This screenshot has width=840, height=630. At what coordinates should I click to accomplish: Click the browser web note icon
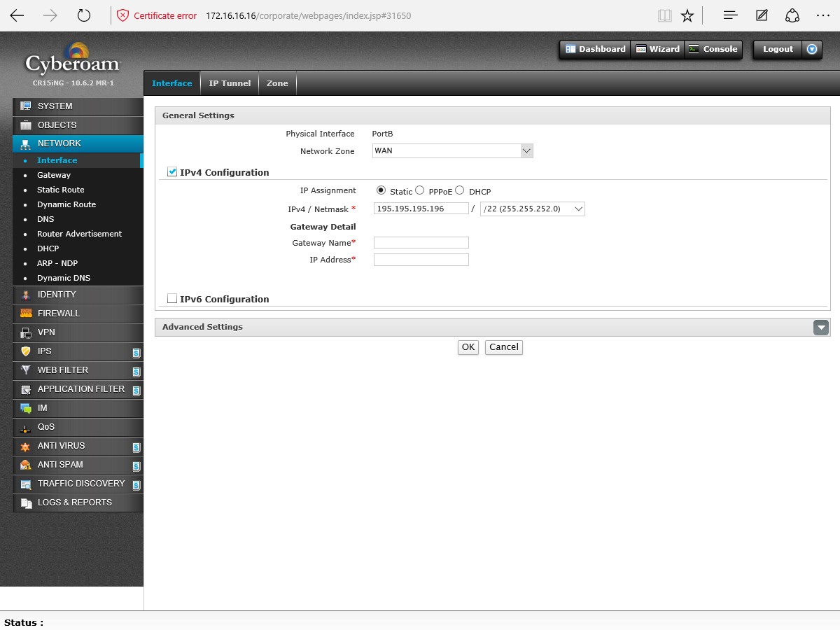(x=762, y=15)
